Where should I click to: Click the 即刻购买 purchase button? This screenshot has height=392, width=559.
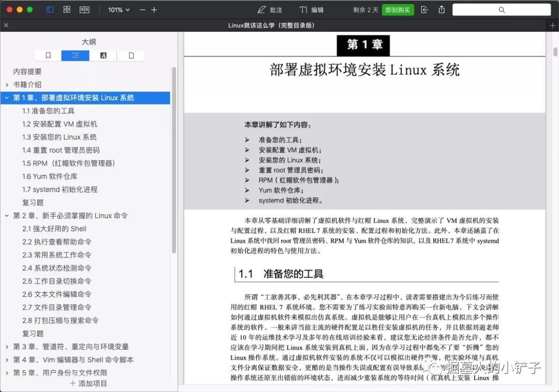tap(398, 9)
